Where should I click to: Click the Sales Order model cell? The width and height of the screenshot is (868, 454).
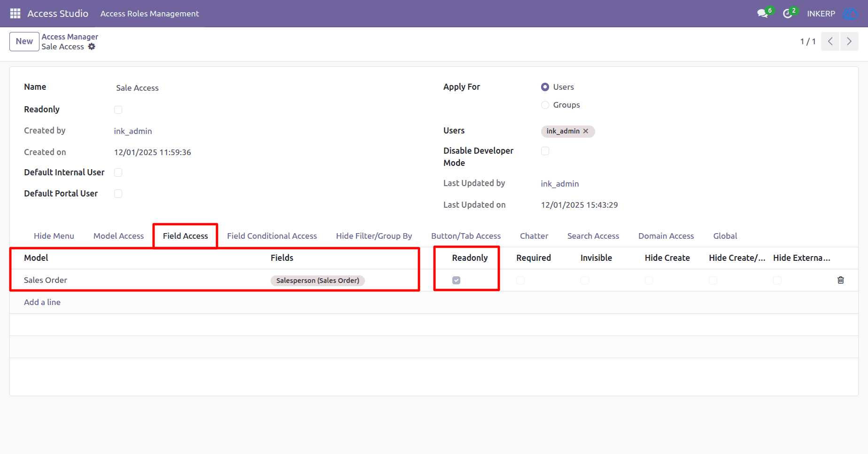46,280
